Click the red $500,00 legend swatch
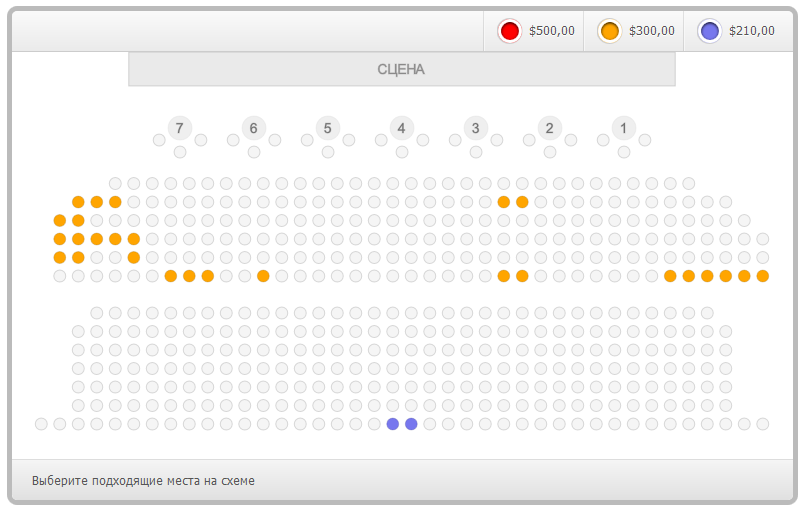 pyautogui.click(x=510, y=31)
